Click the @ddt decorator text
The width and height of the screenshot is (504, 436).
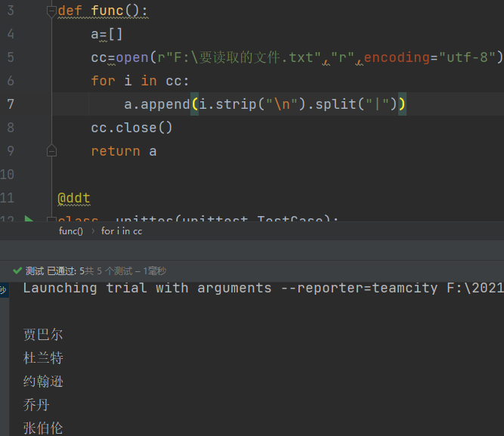(x=74, y=198)
